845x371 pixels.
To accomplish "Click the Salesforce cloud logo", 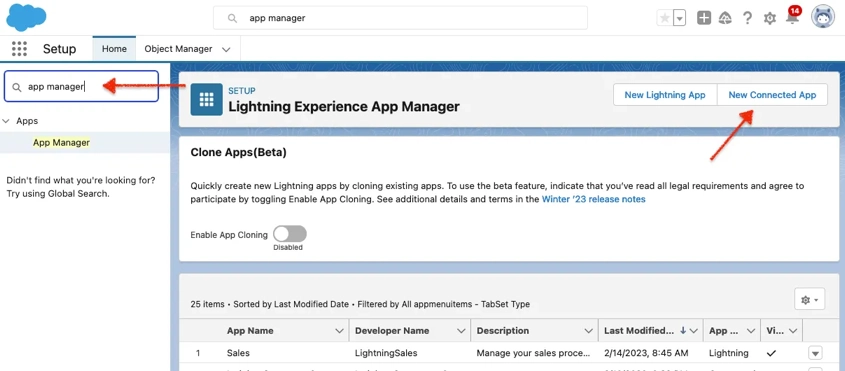I will (26, 17).
